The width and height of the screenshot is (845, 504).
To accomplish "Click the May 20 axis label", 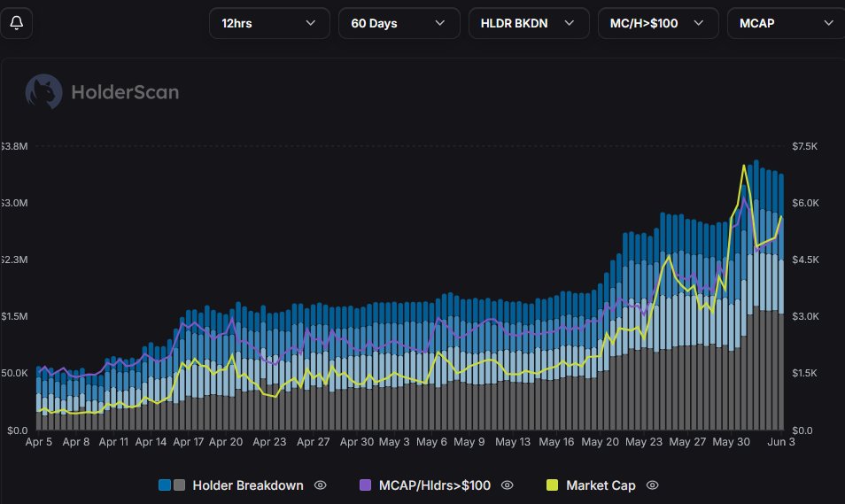I will coord(600,442).
